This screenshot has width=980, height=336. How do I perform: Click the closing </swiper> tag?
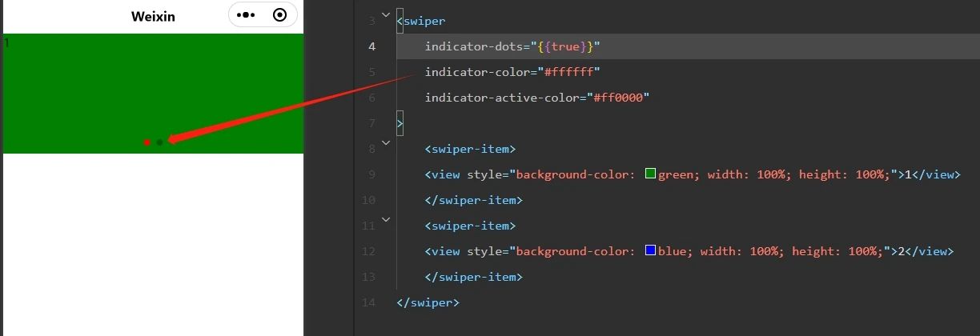(428, 302)
